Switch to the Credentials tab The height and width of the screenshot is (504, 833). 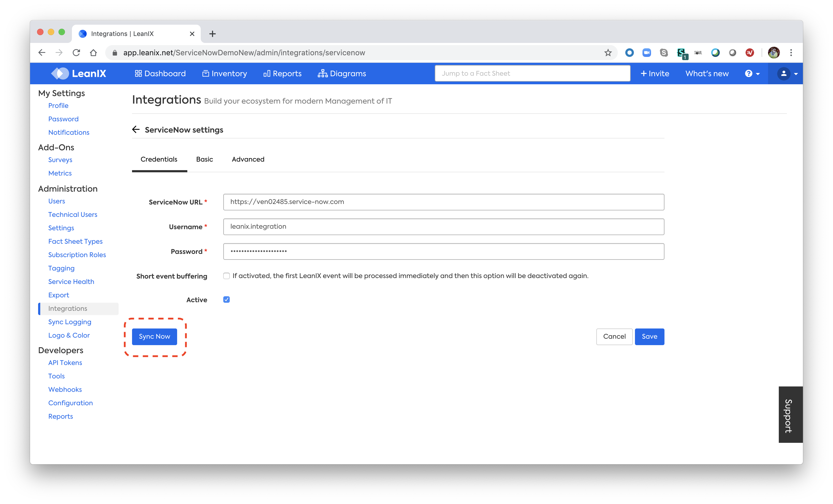[x=159, y=159]
